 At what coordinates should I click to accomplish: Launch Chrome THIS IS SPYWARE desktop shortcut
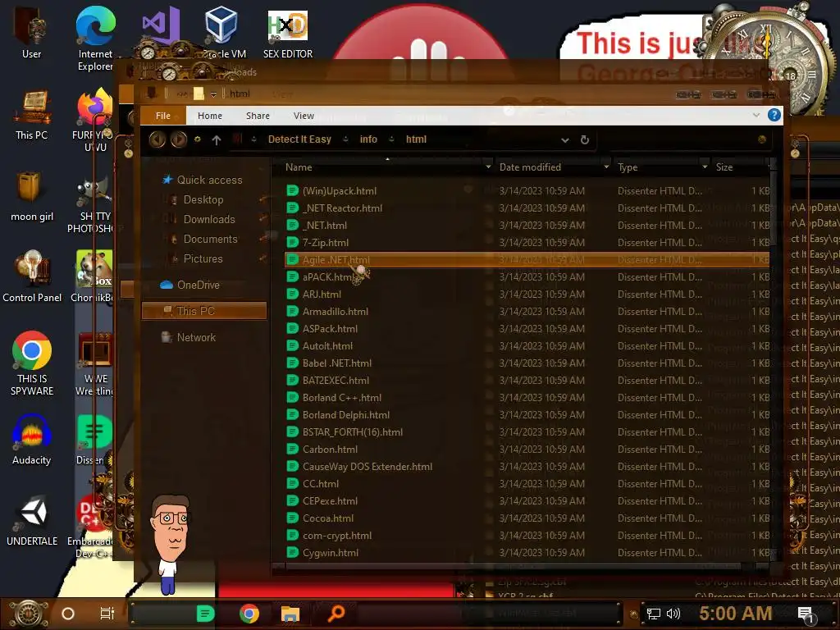pos(32,363)
